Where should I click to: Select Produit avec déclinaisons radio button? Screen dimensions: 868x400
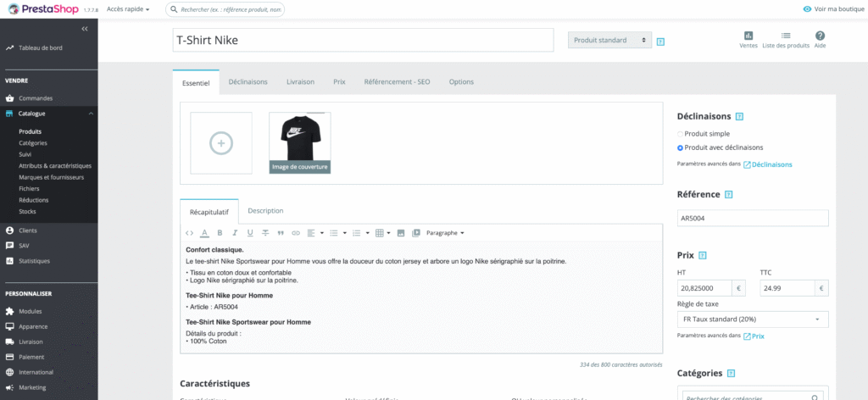pos(681,148)
